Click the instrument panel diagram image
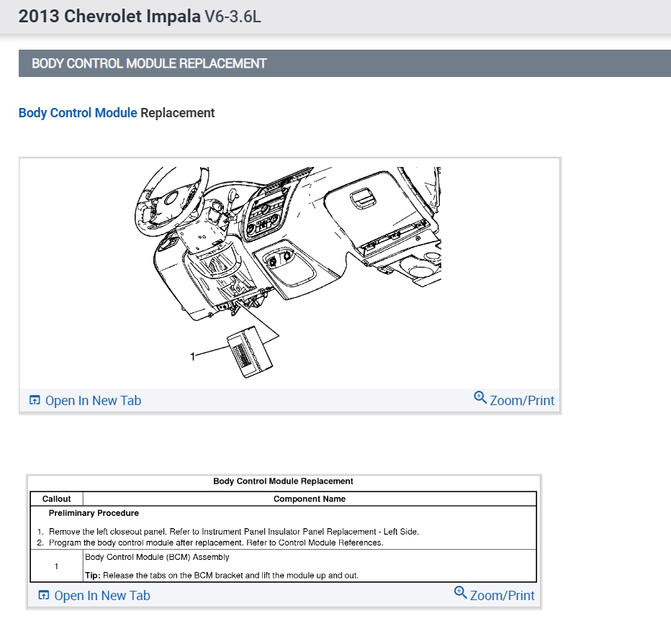 289,273
